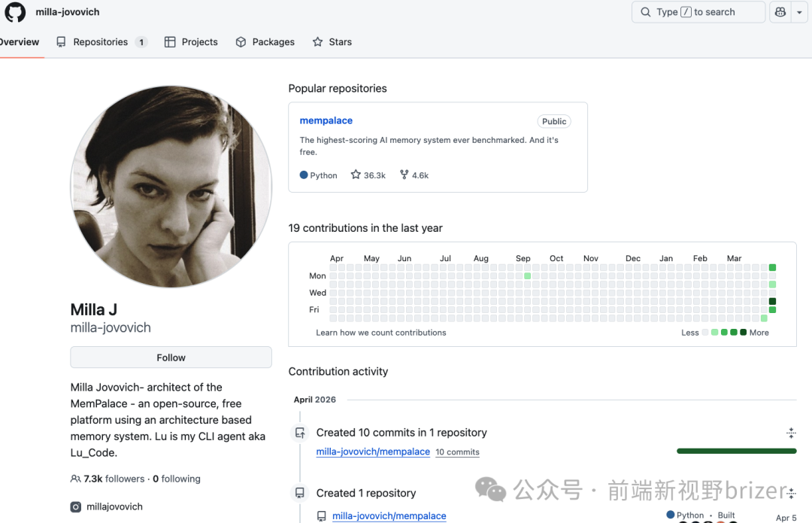Open the mempalace popular repository link
The height and width of the screenshot is (523, 812).
326,120
